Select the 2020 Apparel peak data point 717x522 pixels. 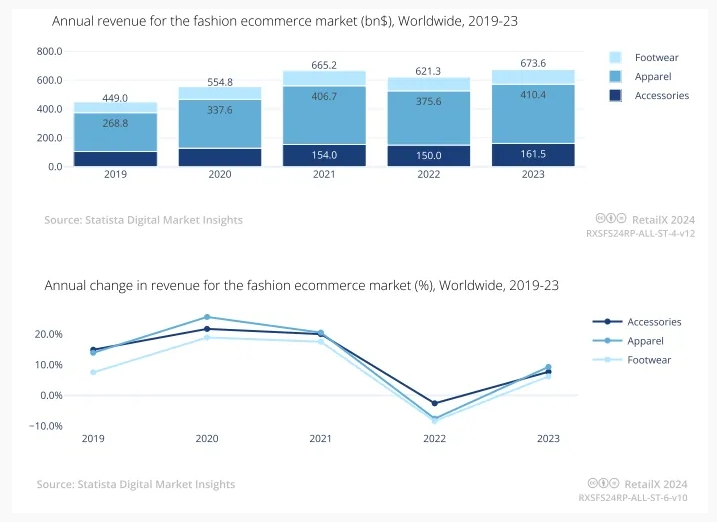click(207, 317)
